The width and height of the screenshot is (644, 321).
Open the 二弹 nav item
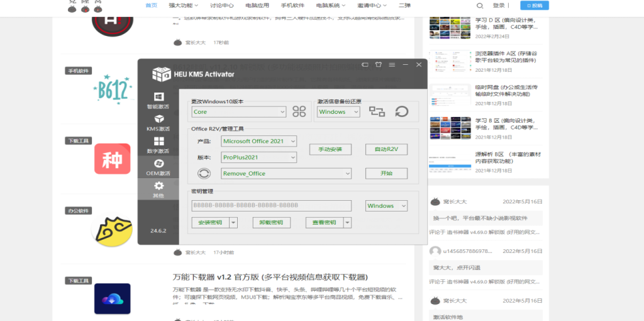click(x=405, y=5)
